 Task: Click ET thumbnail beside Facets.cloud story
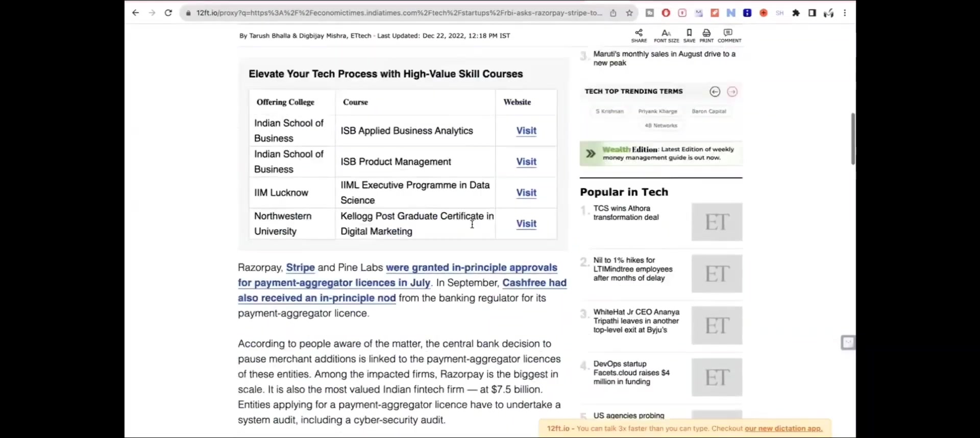(717, 377)
